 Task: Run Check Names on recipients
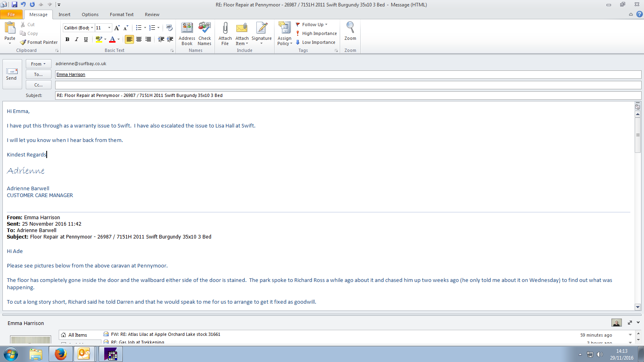pyautogui.click(x=204, y=34)
